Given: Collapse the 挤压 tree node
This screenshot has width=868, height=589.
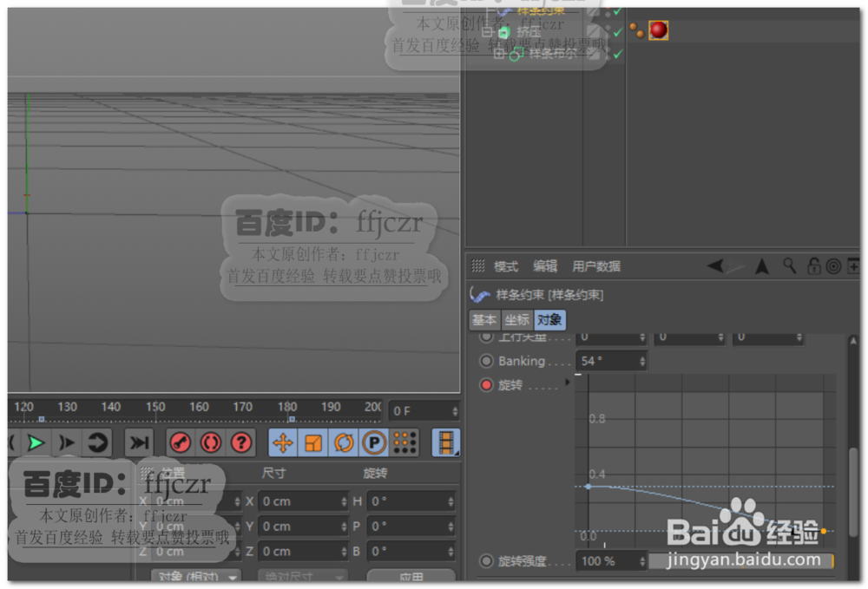Looking at the screenshot, I should (485, 32).
